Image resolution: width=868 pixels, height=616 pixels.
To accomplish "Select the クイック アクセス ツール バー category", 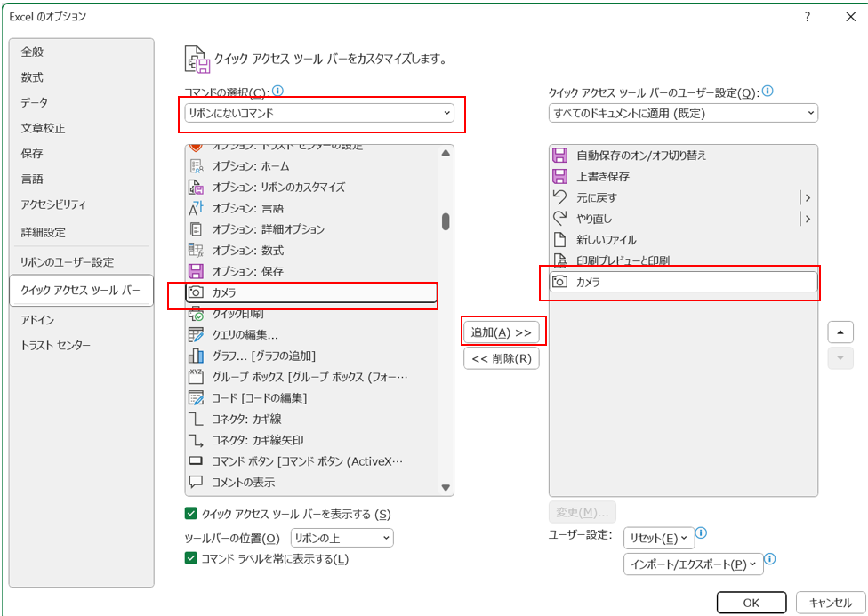I will click(x=81, y=290).
